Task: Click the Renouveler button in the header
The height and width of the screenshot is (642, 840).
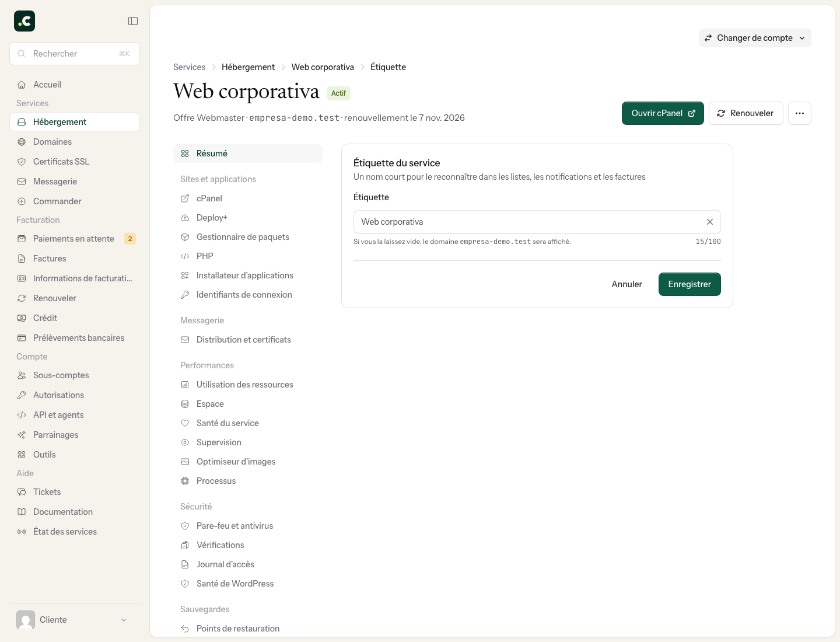Action: click(x=745, y=113)
